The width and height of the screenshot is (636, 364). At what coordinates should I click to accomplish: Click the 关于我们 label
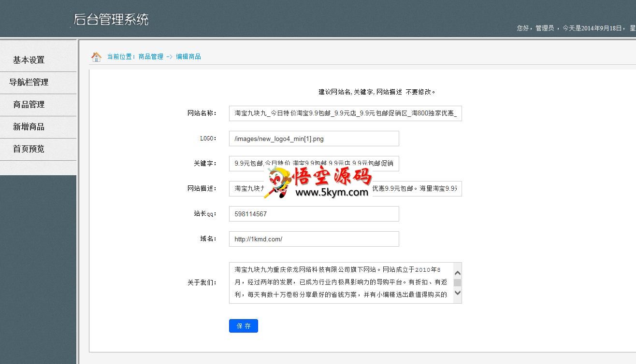(x=202, y=283)
